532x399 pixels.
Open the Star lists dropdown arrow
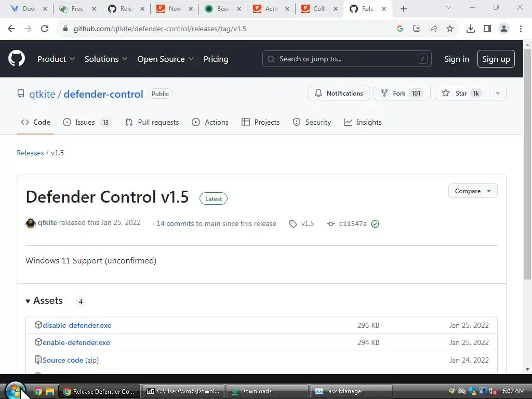click(x=498, y=94)
